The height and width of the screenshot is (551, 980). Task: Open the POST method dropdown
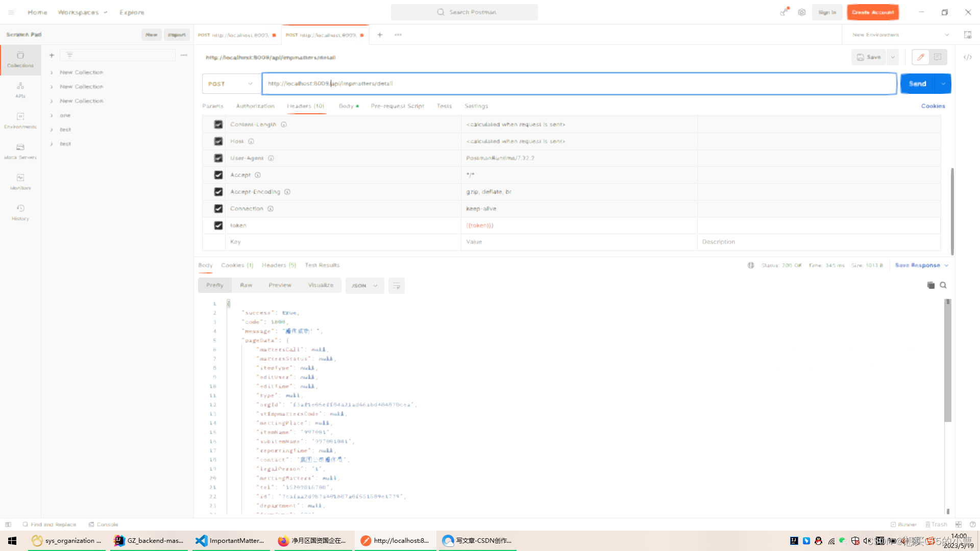pyautogui.click(x=231, y=84)
